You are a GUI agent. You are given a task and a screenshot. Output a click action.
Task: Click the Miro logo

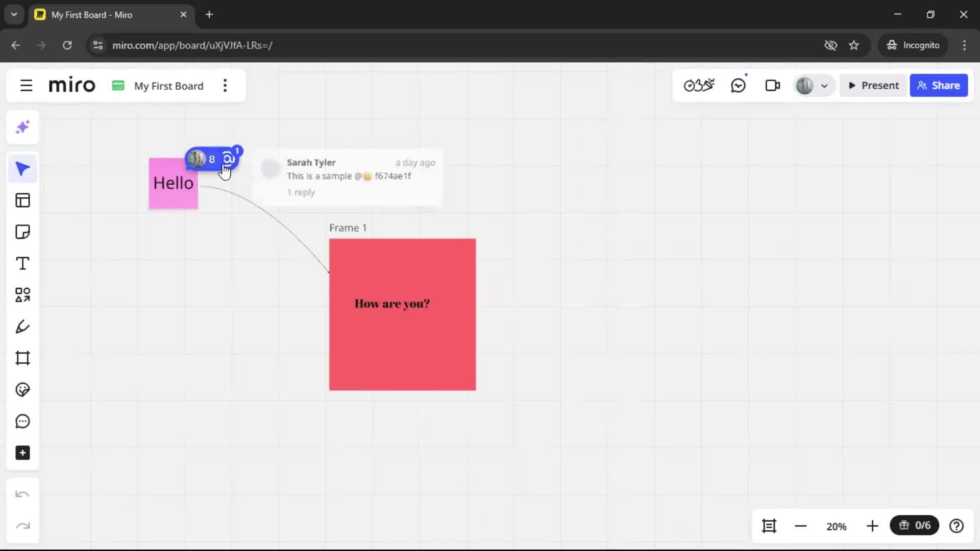pos(72,85)
